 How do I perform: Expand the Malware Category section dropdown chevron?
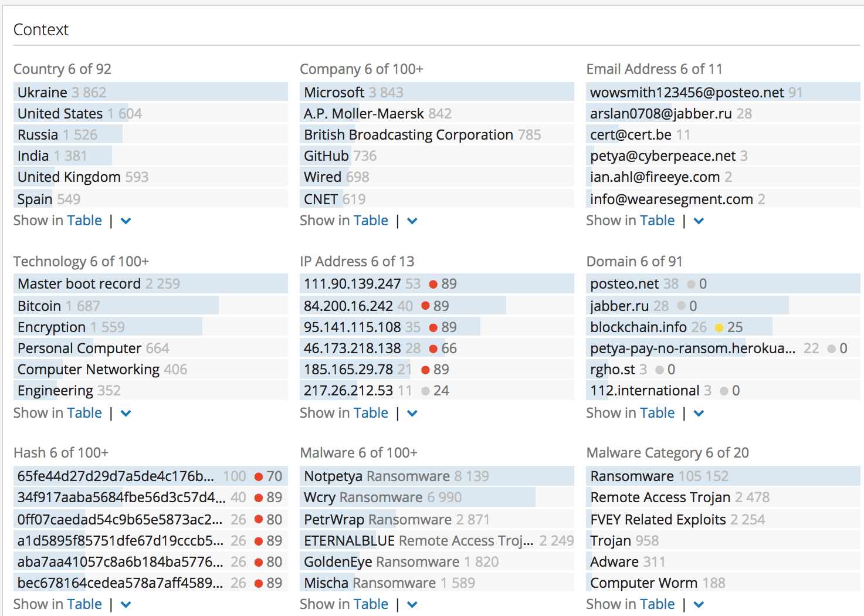(x=699, y=605)
